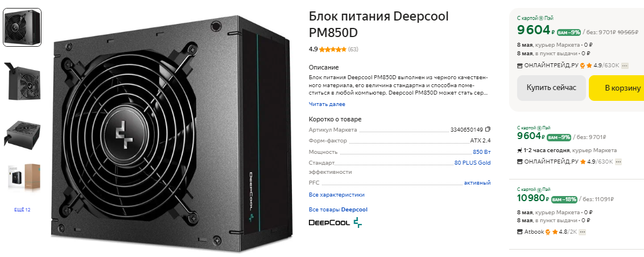
Task: Show remaining photos via ЕЩЁ 12
Action: [x=22, y=210]
